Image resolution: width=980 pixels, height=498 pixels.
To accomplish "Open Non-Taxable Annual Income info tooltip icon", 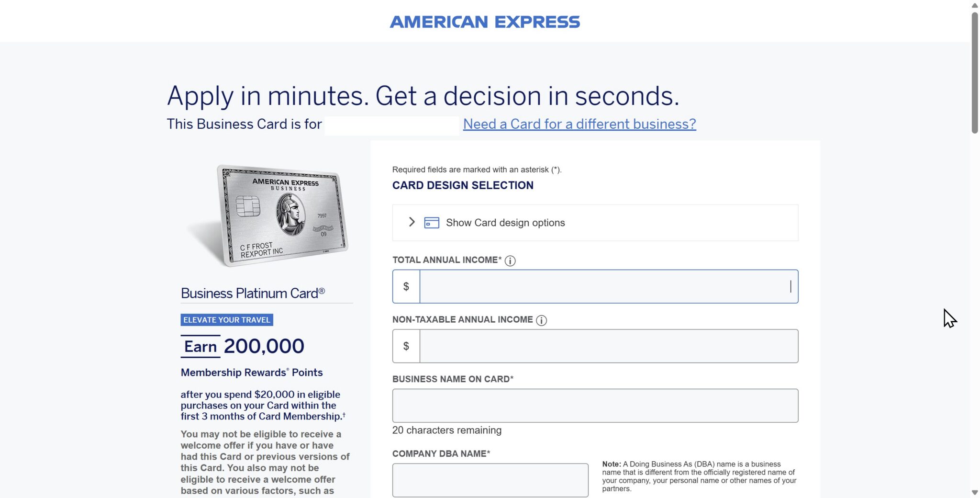I will (542, 321).
